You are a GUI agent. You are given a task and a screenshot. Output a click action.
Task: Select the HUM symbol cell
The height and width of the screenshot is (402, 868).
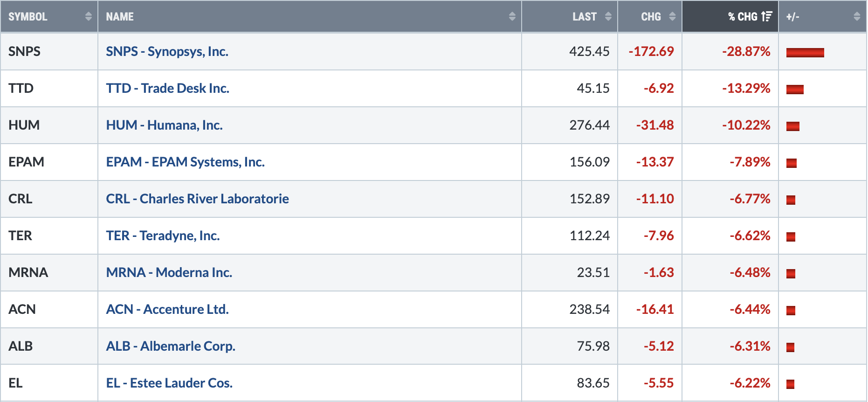point(49,125)
